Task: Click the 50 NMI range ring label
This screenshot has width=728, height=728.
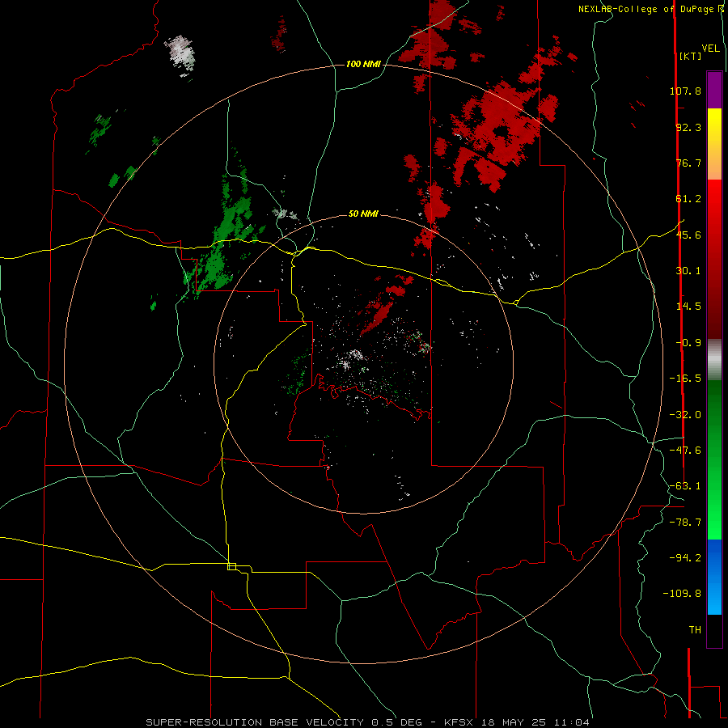Action: (x=363, y=214)
